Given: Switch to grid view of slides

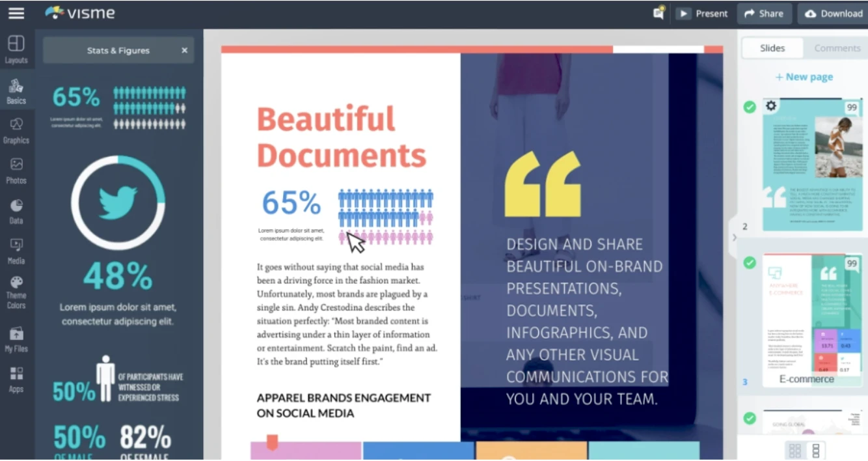Looking at the screenshot, I should (x=794, y=450).
